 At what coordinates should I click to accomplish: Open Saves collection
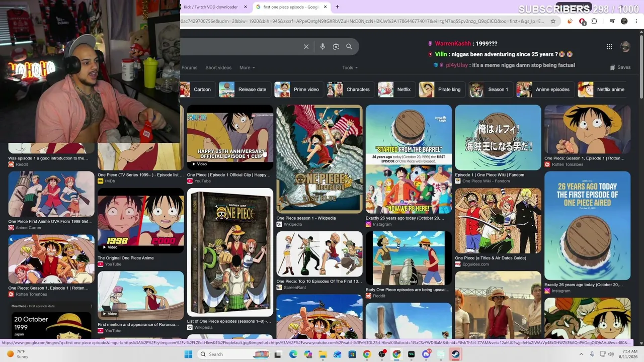[620, 68]
